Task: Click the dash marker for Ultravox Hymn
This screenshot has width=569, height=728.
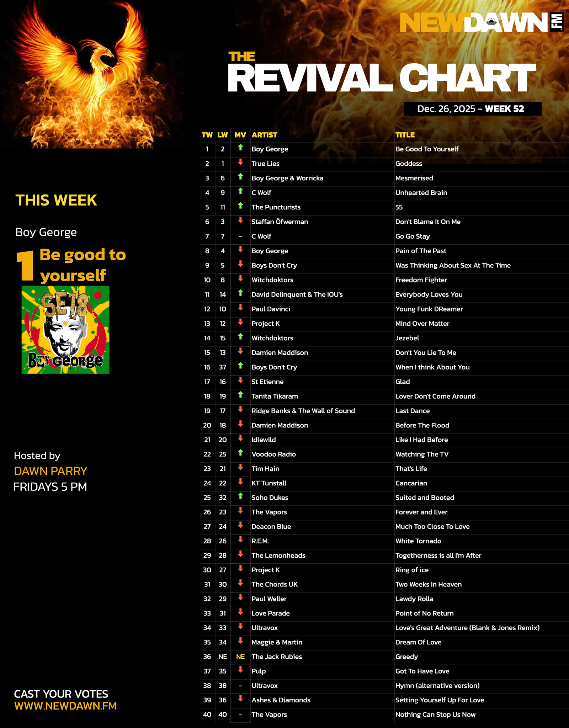Action: click(x=240, y=686)
